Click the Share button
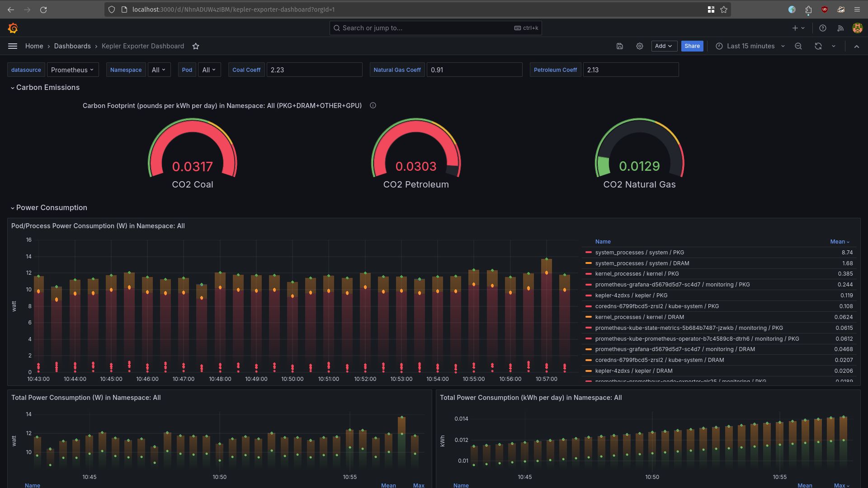This screenshot has width=868, height=488. tap(692, 46)
